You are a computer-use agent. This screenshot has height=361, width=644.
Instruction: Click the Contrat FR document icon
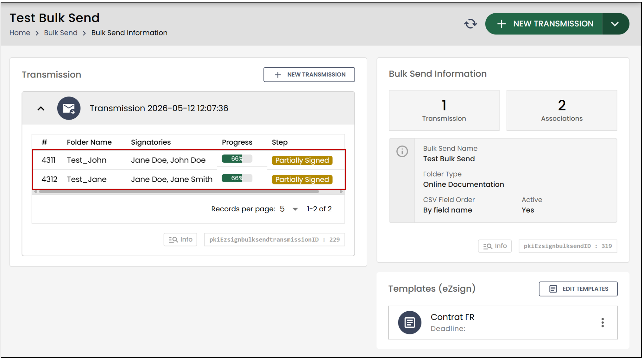click(409, 322)
